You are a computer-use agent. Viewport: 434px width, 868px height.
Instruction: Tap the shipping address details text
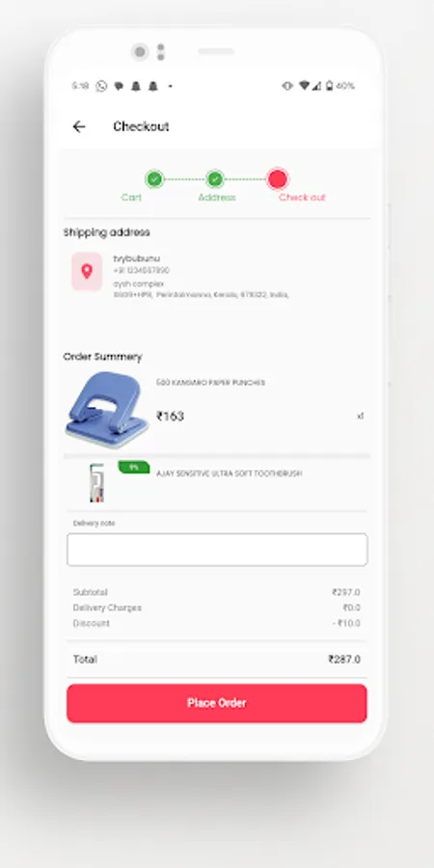click(x=201, y=277)
